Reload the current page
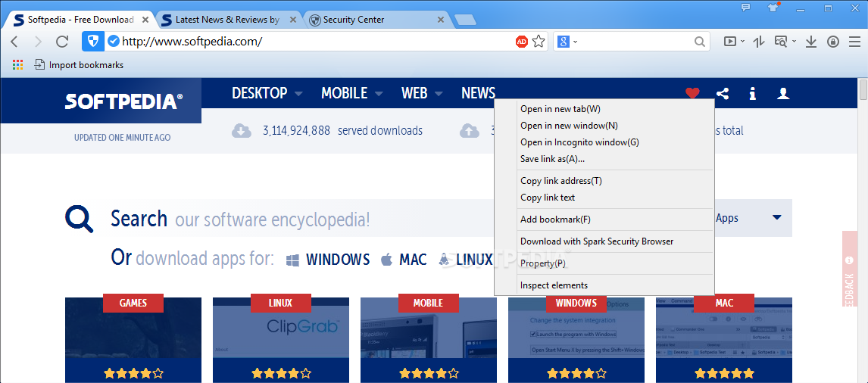This screenshot has height=383, width=868. 62,42
